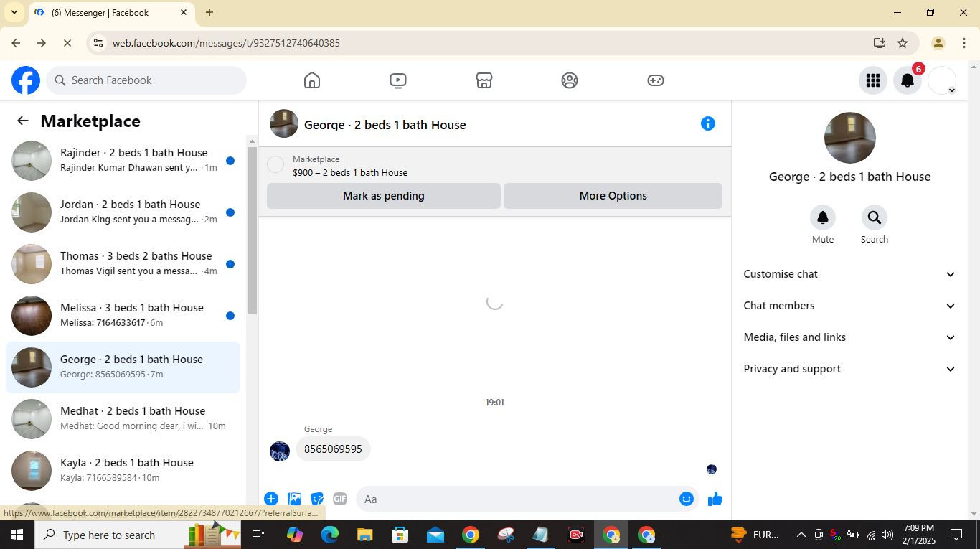Screen dimensions: 980x549
Task: Open Chrome profile avatar icon
Action: pyautogui.click(x=938, y=43)
